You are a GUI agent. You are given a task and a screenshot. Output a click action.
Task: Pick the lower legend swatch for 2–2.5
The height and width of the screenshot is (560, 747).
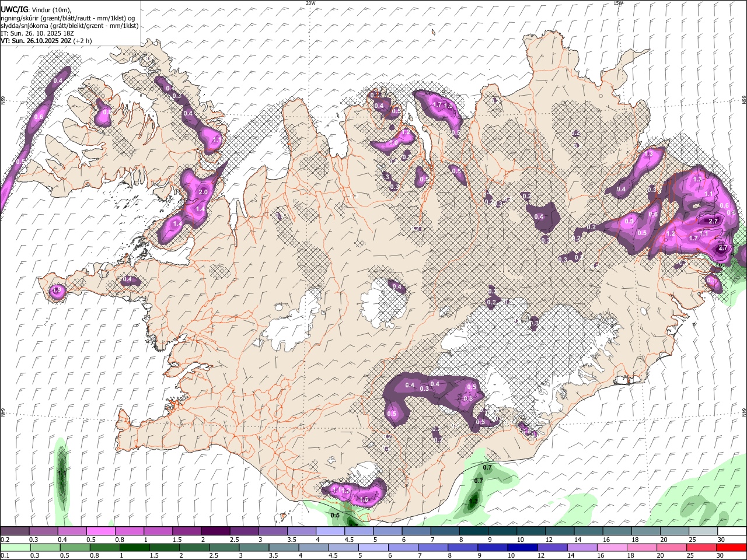pyautogui.click(x=194, y=547)
